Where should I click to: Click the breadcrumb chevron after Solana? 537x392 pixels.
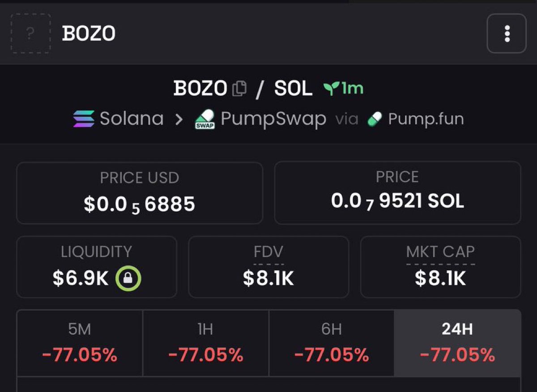(179, 119)
